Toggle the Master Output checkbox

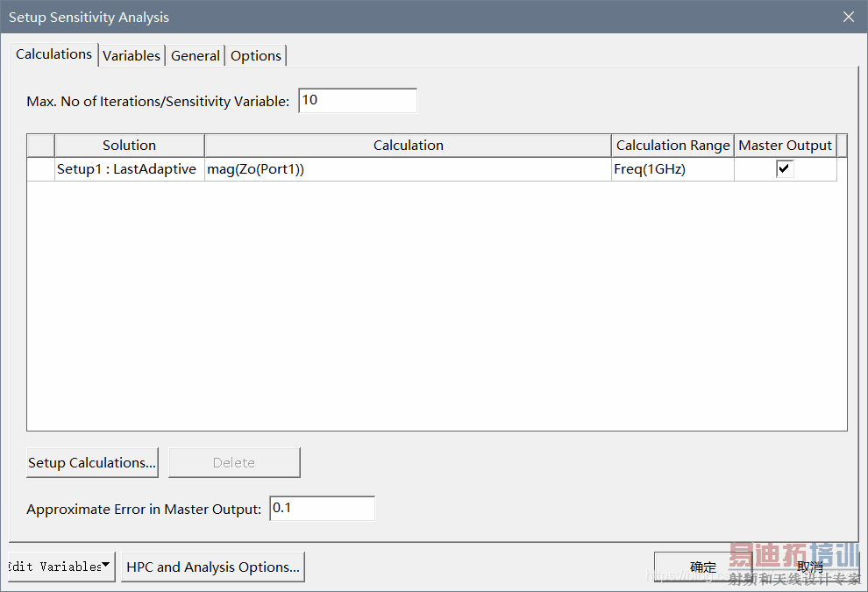tap(785, 169)
